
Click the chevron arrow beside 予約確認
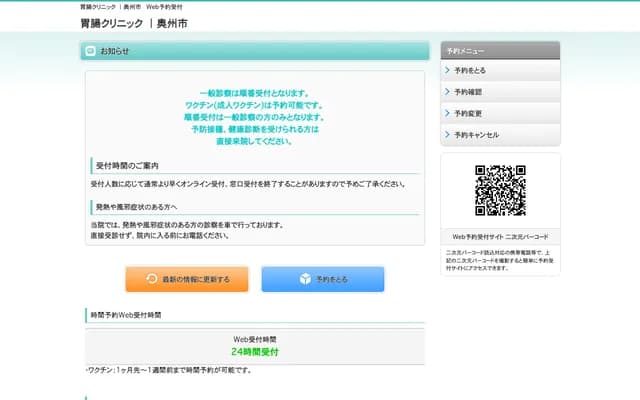click(447, 92)
